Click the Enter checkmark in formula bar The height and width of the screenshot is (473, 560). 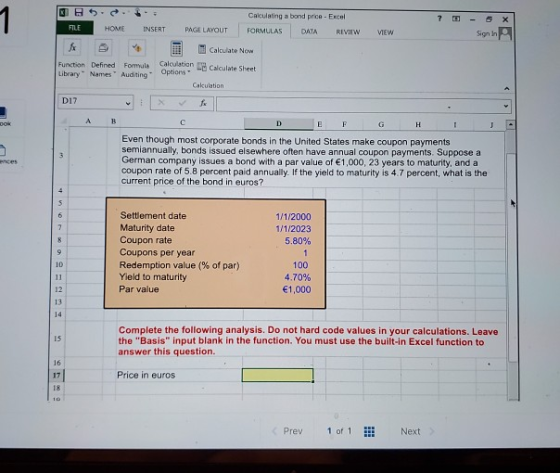pos(182,103)
